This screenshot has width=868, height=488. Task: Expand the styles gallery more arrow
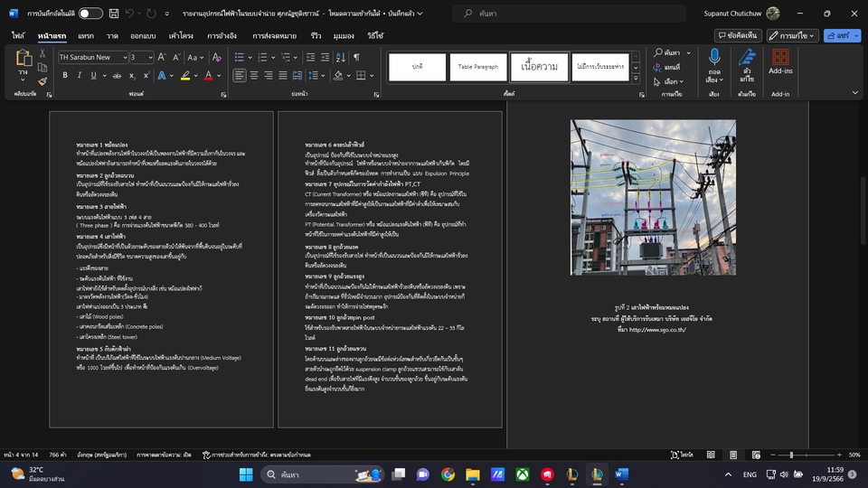(636, 80)
